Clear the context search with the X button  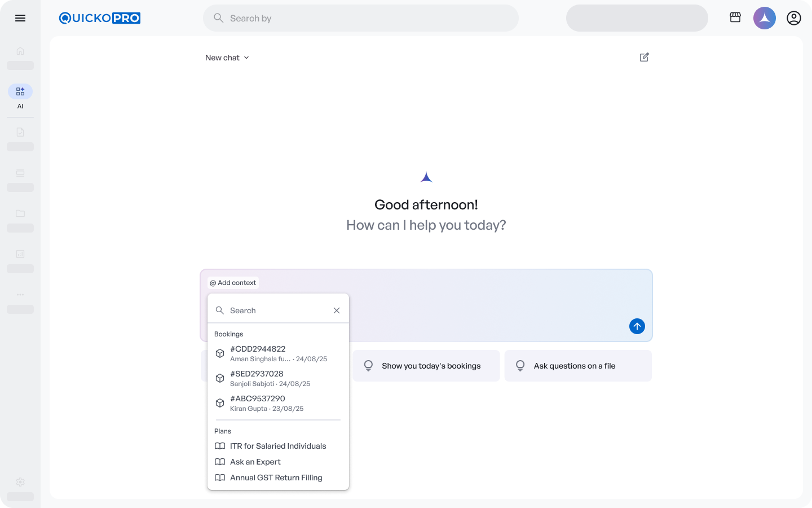(337, 310)
